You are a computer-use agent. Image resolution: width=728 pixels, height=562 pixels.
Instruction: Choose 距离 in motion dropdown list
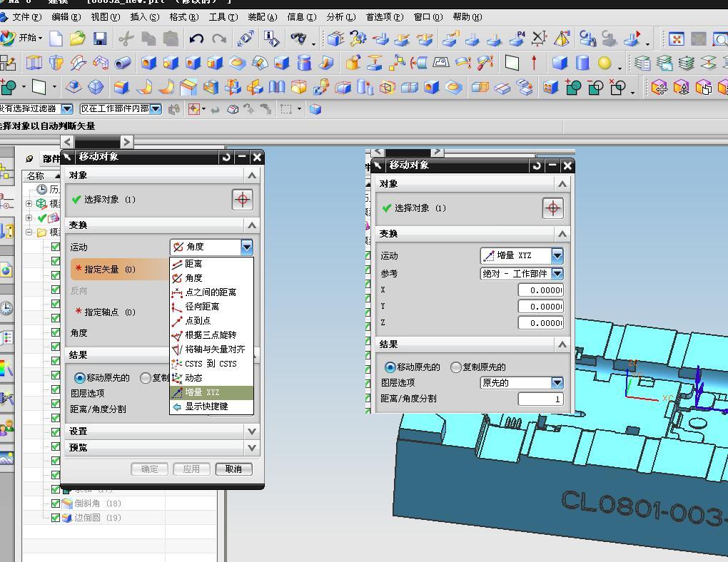coord(211,264)
